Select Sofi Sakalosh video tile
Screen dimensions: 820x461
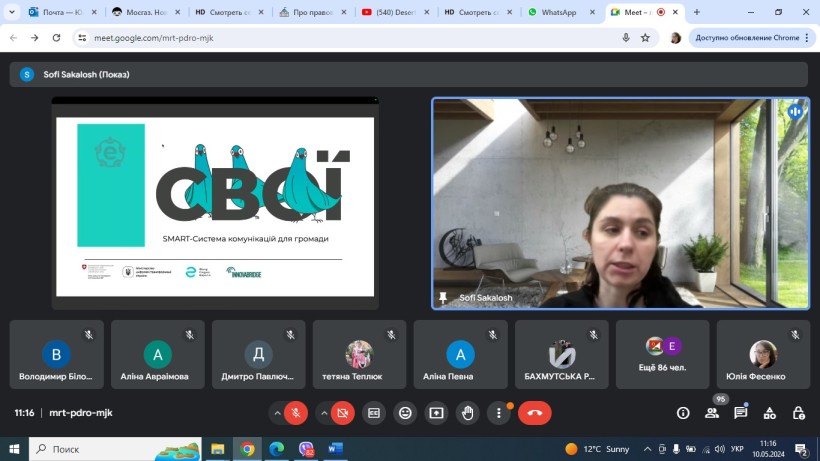click(x=620, y=203)
